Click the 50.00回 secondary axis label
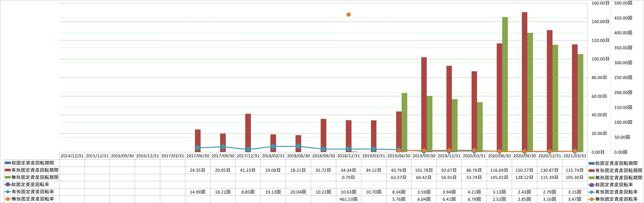This screenshot has height=203, width=644. [x=622, y=137]
